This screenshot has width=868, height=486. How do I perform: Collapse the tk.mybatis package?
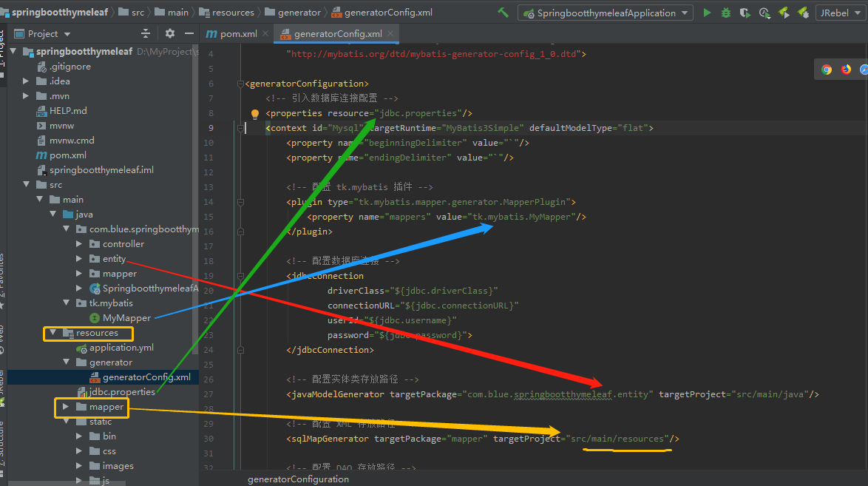66,303
